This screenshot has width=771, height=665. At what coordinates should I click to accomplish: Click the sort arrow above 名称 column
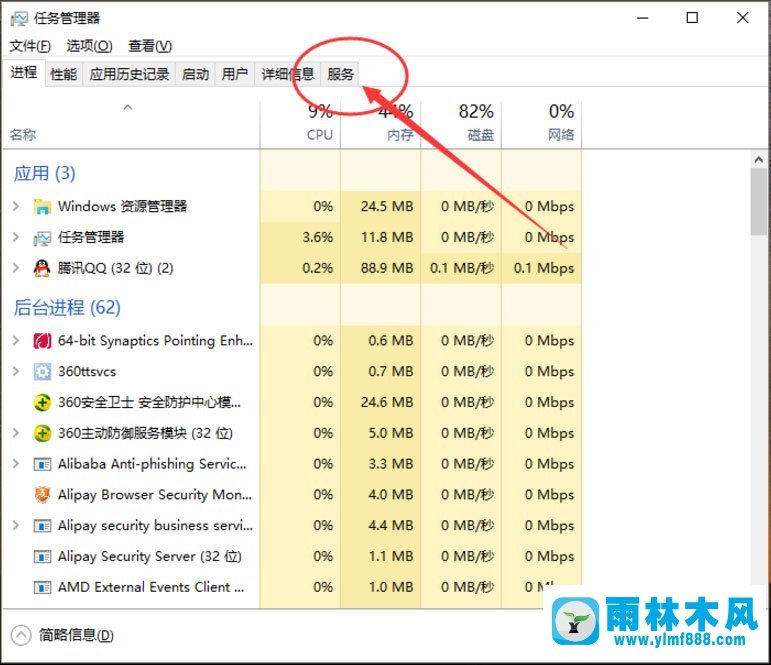click(128, 107)
